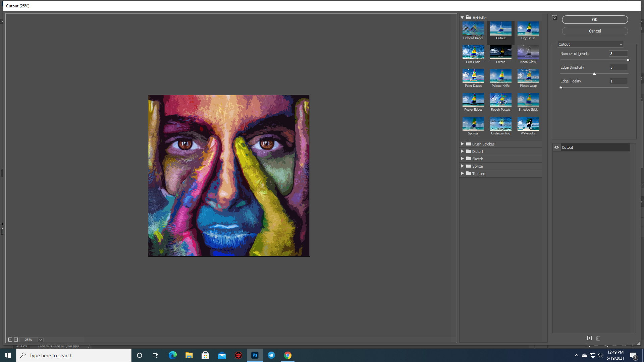Screen dimensions: 644x362
Task: Open Google Chrome from taskbar
Action: coord(288,355)
